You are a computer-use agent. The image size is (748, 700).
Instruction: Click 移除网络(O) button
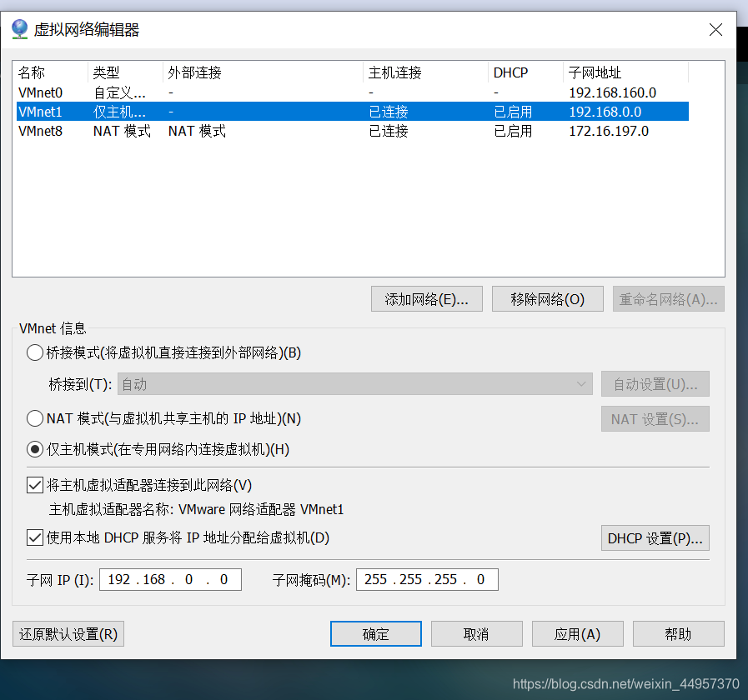click(547, 299)
